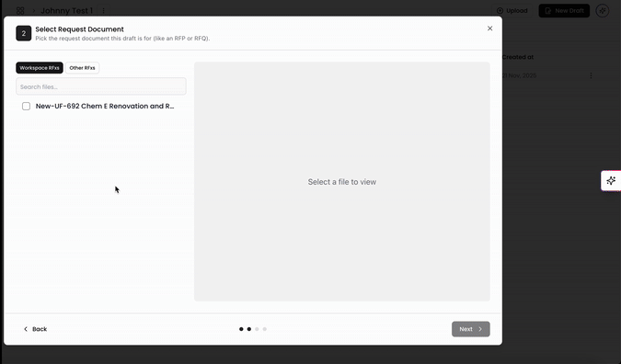This screenshot has height=364, width=621.
Task: Open the workspace grid icon in breadcrumb
Action: pos(20,11)
